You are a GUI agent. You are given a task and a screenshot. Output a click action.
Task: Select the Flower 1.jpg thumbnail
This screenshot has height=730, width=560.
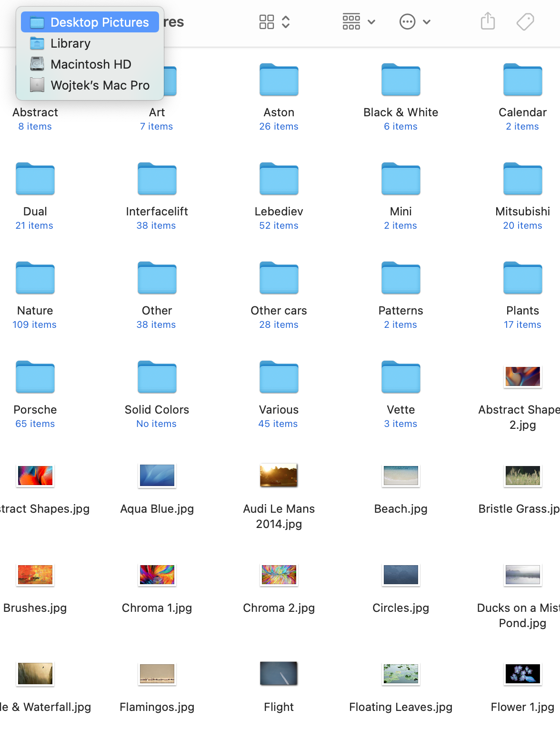tap(523, 674)
